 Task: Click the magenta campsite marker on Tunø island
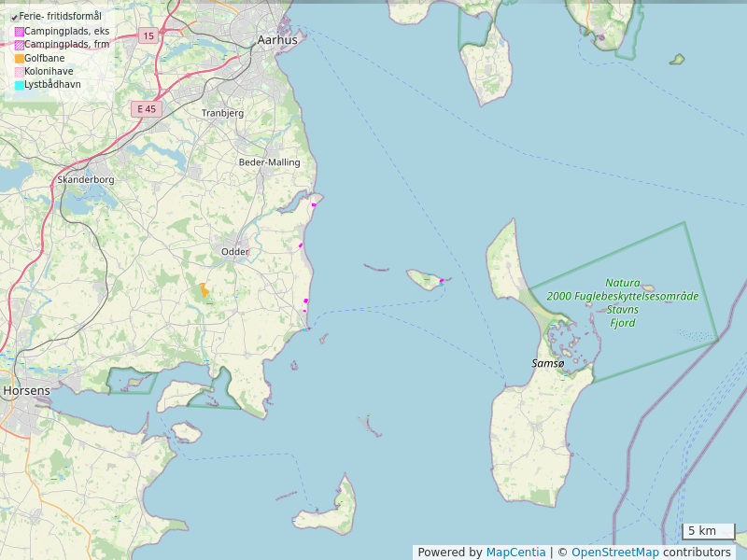point(441,280)
